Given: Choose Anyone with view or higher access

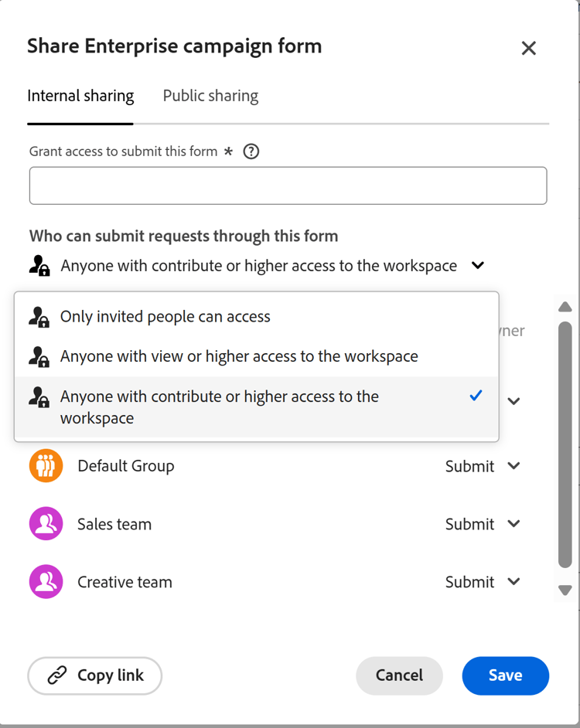Looking at the screenshot, I should point(257,356).
